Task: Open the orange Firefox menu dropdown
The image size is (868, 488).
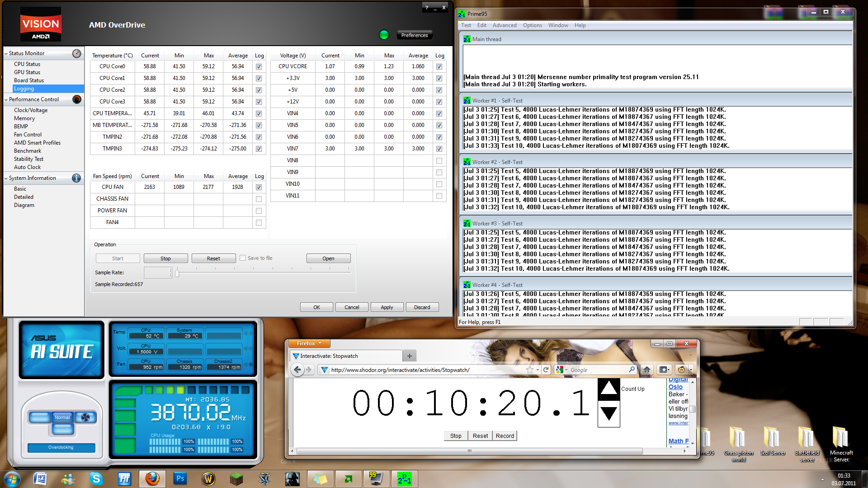Action: click(309, 343)
